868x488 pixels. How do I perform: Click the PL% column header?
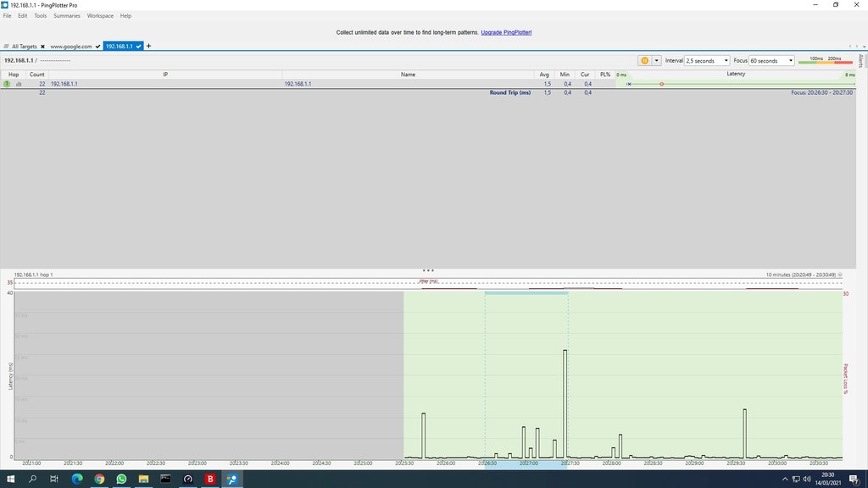click(x=605, y=75)
